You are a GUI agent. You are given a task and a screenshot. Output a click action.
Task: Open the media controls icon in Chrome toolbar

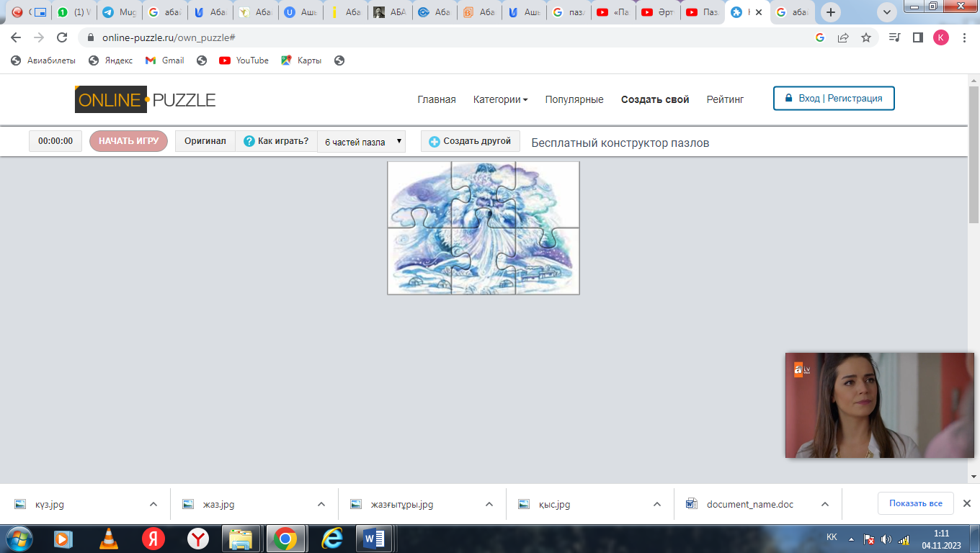895,37
